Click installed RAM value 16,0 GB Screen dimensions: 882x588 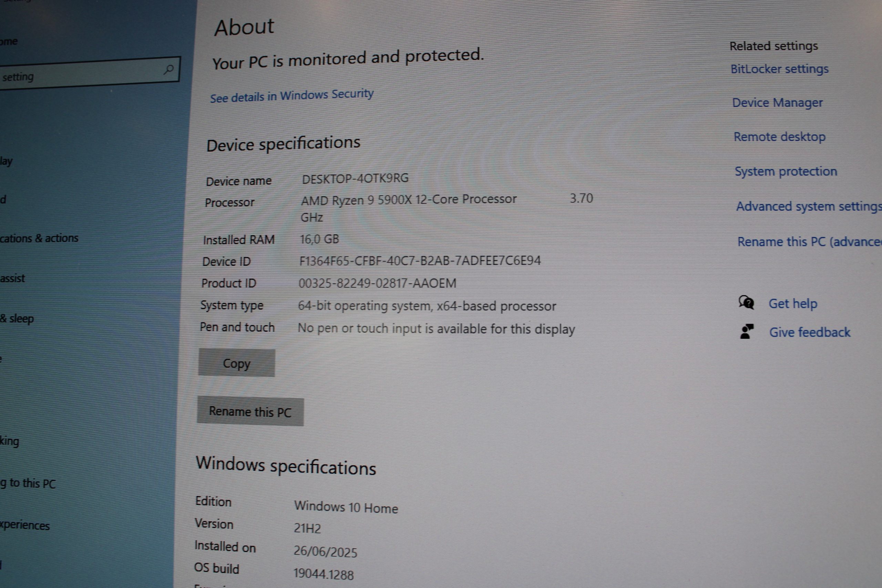[x=319, y=239]
